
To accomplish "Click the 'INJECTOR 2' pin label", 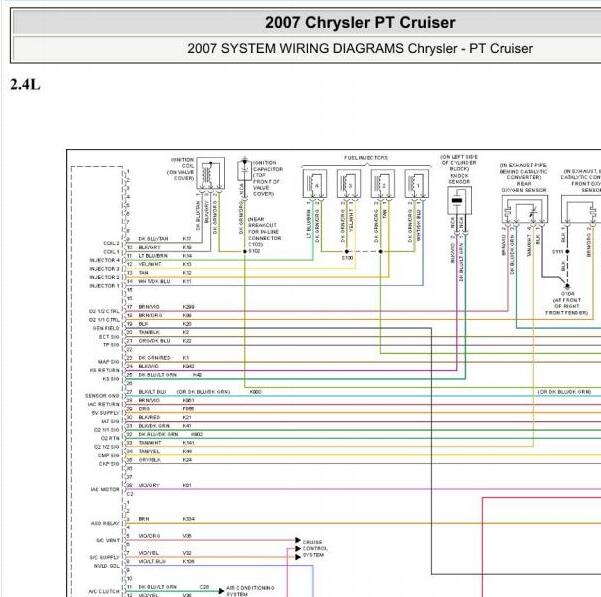I will 105,277.
